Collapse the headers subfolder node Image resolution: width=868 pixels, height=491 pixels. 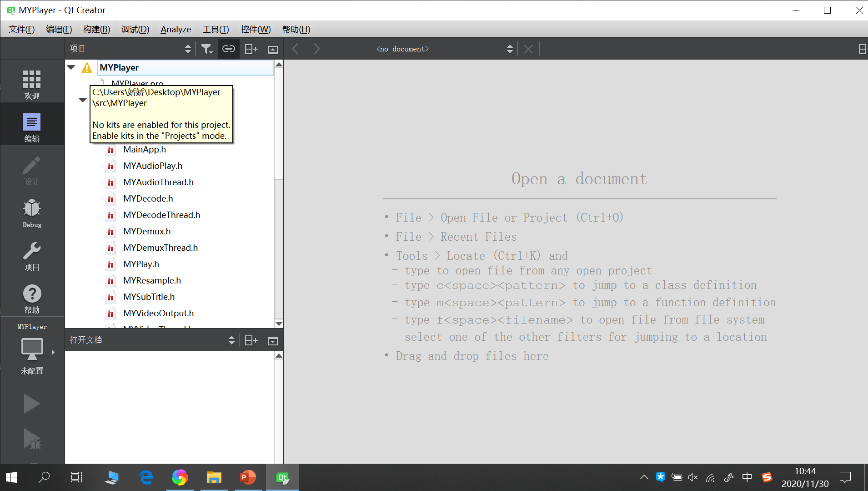point(82,100)
